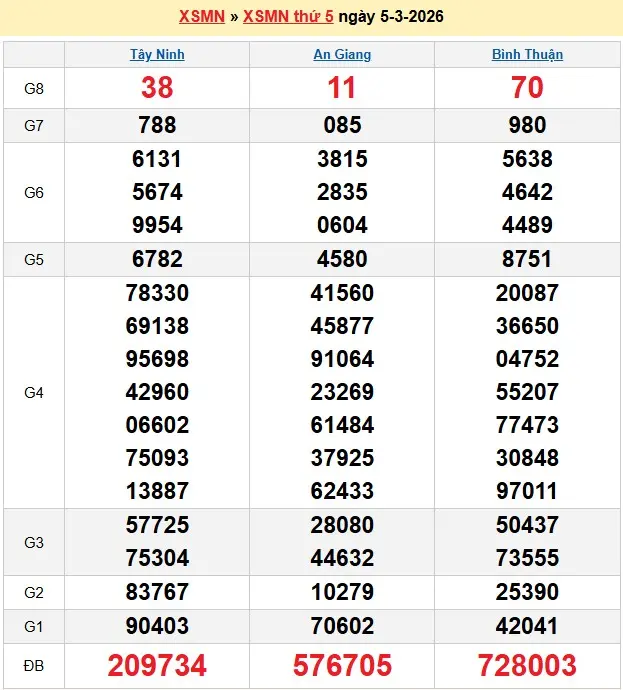The height and width of the screenshot is (690, 623).
Task: Click G5 result 8751 for Bình Thuận
Action: click(x=527, y=259)
